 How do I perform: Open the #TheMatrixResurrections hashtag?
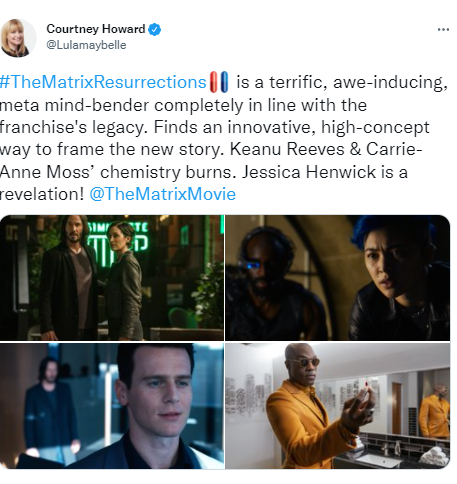pyautogui.click(x=103, y=82)
